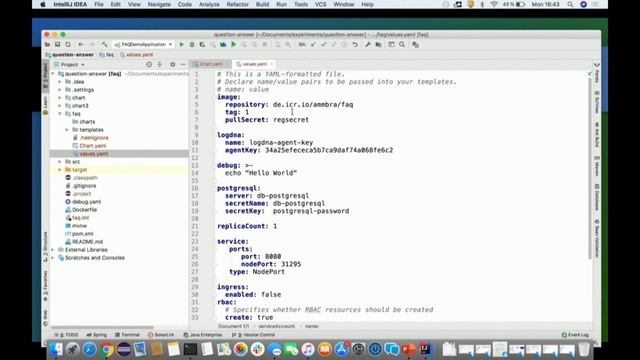This screenshot has height=360, width=640.
Task: Open the Refactor menu
Action: tap(238, 4)
